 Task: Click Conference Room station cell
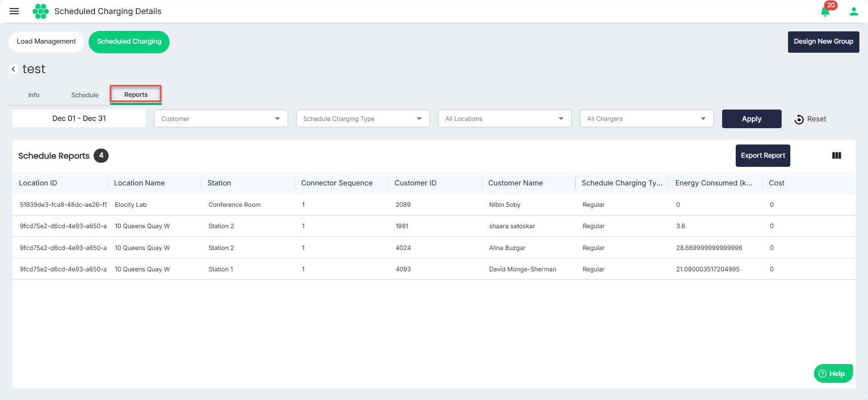[x=234, y=205]
